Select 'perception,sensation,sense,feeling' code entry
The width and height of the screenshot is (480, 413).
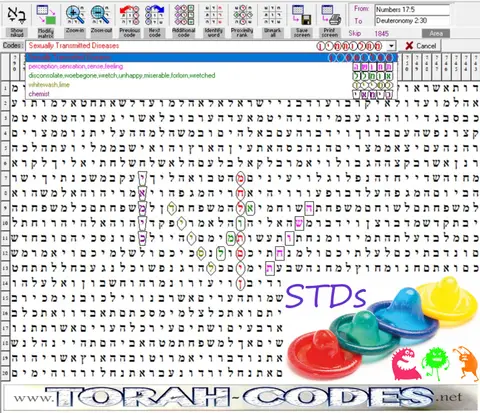pyautogui.click(x=211, y=66)
